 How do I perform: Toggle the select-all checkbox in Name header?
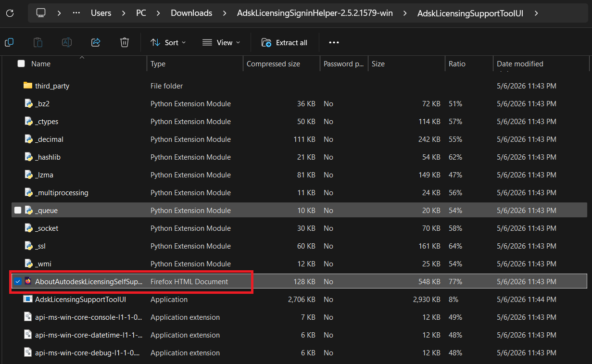(21, 63)
